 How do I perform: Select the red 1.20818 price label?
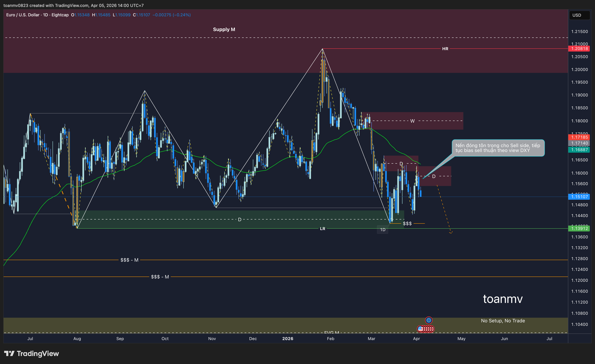(x=579, y=49)
